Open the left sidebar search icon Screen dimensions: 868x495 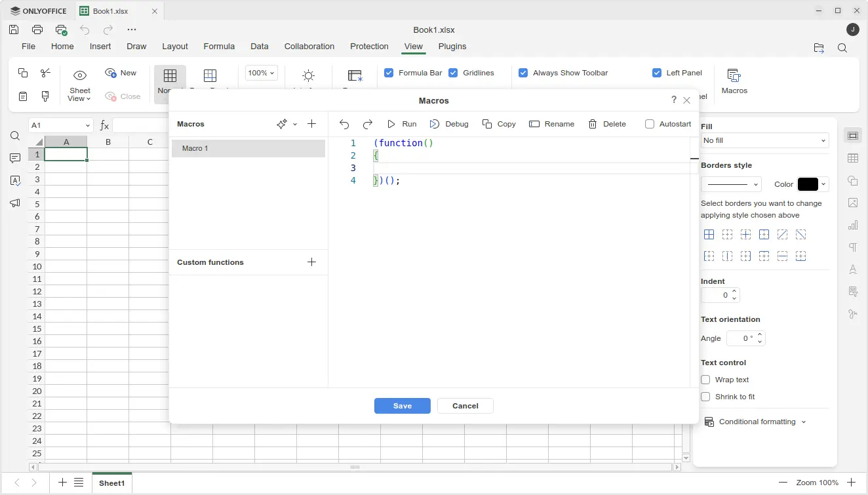(15, 136)
